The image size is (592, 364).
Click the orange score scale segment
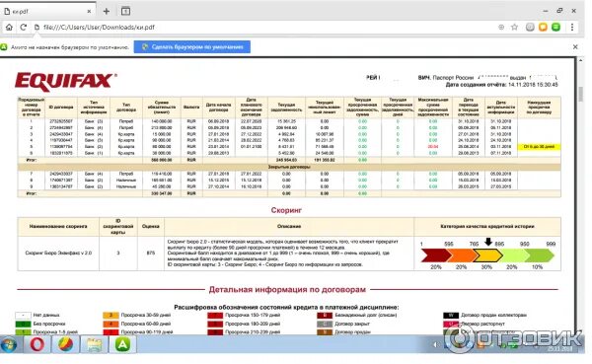click(462, 255)
